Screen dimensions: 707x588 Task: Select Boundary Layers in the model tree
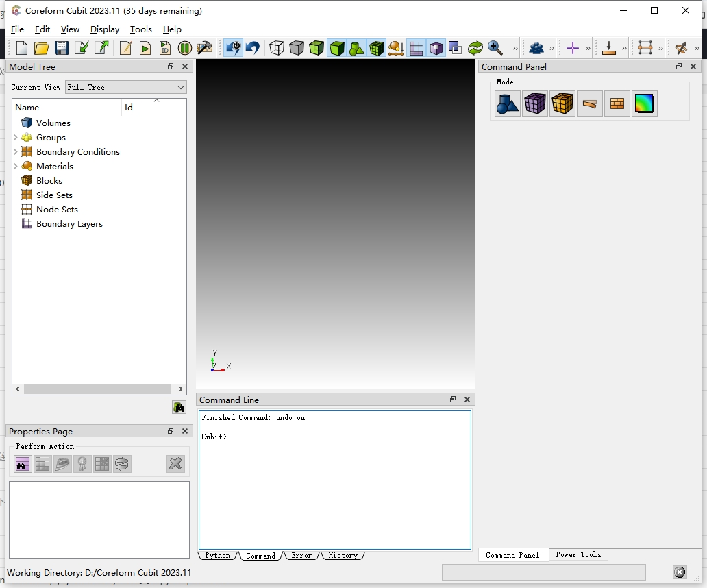click(69, 224)
